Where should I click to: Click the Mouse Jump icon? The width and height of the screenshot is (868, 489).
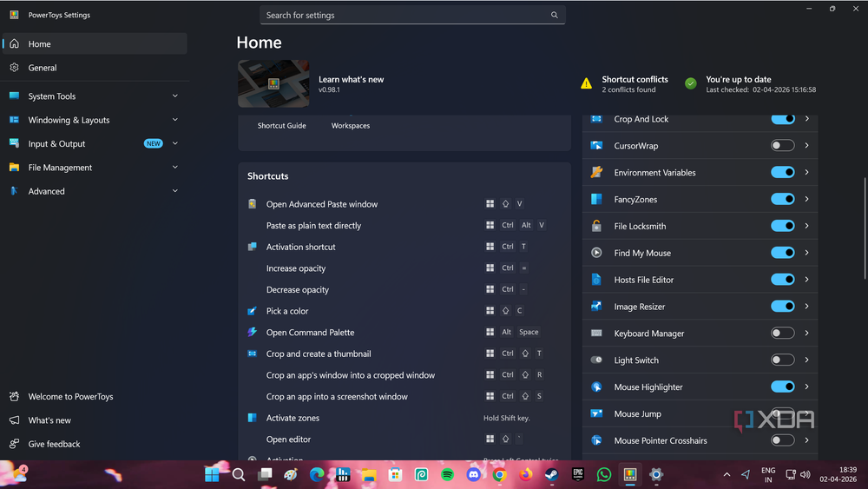(596, 413)
